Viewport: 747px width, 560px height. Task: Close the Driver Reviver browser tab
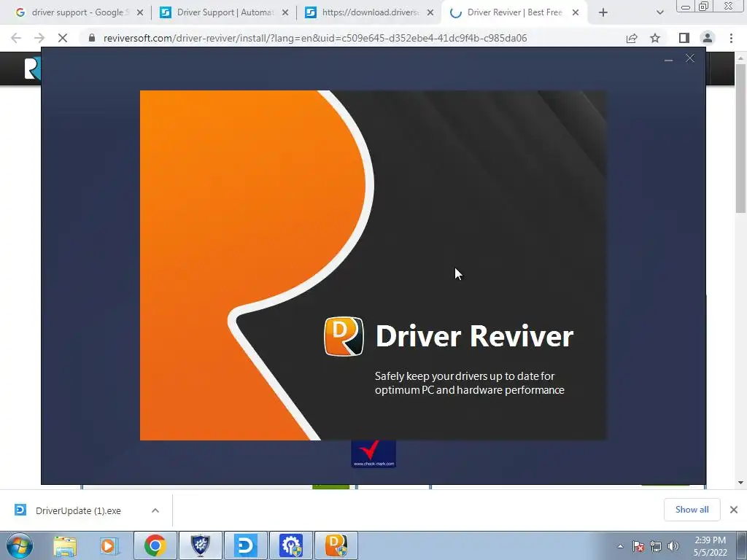(576, 13)
